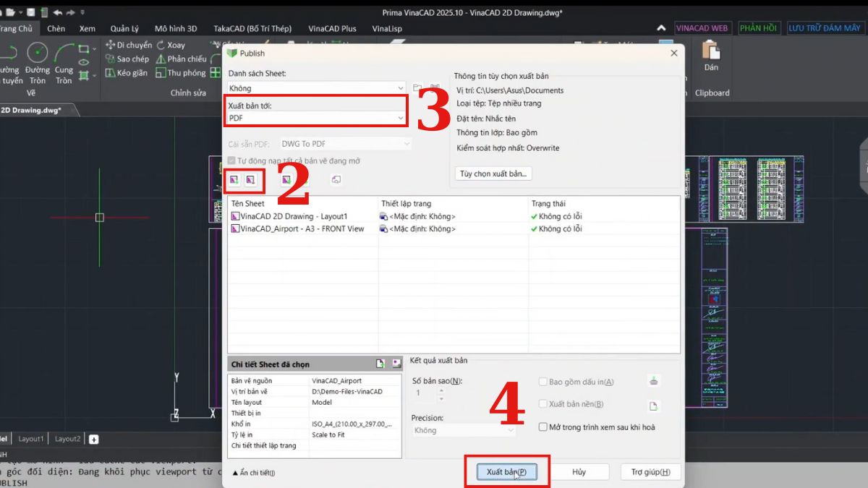
Task: Click the undo arrow in quick access toolbar
Action: pos(57,12)
